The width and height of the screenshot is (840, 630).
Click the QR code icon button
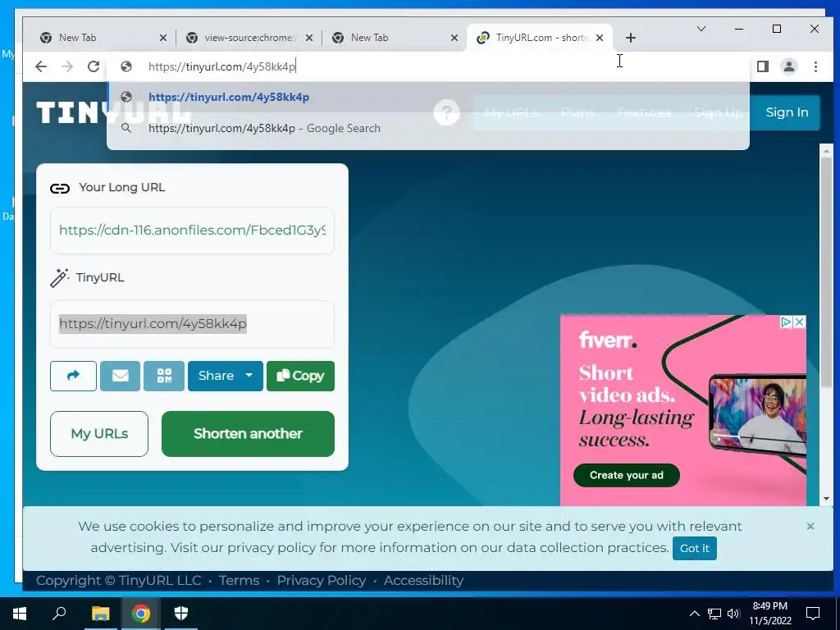click(x=164, y=376)
